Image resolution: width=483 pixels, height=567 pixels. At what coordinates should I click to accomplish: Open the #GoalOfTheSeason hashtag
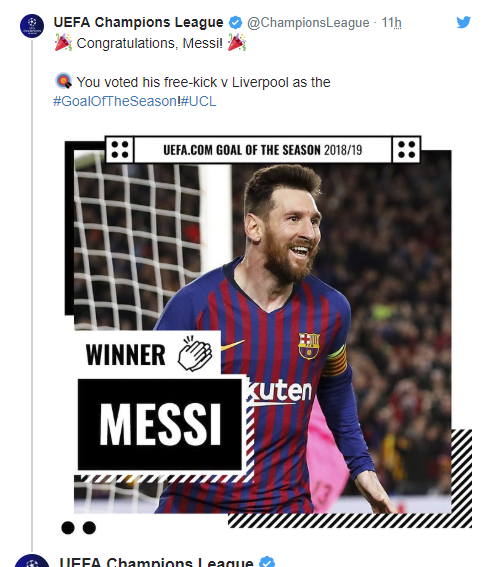pos(116,101)
